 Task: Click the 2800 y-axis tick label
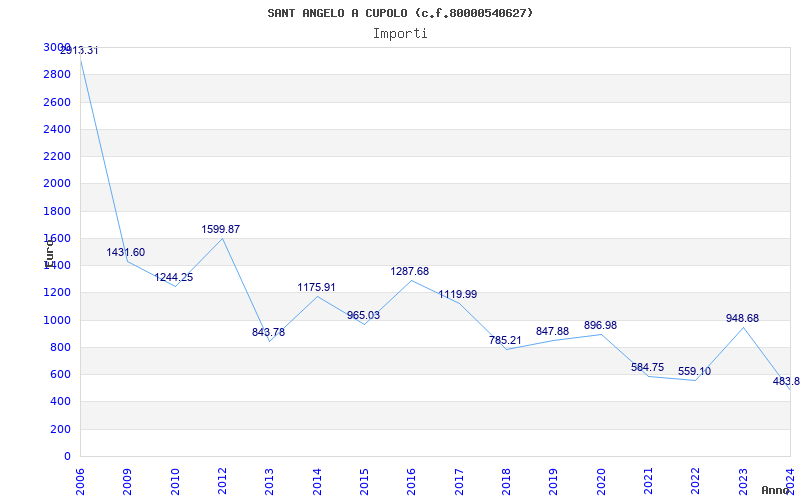[x=57, y=75]
